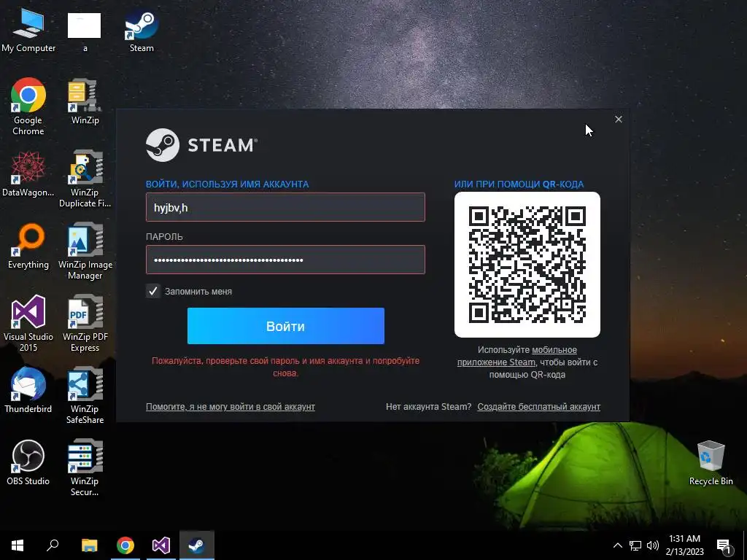Open volume control tray icon

653,545
